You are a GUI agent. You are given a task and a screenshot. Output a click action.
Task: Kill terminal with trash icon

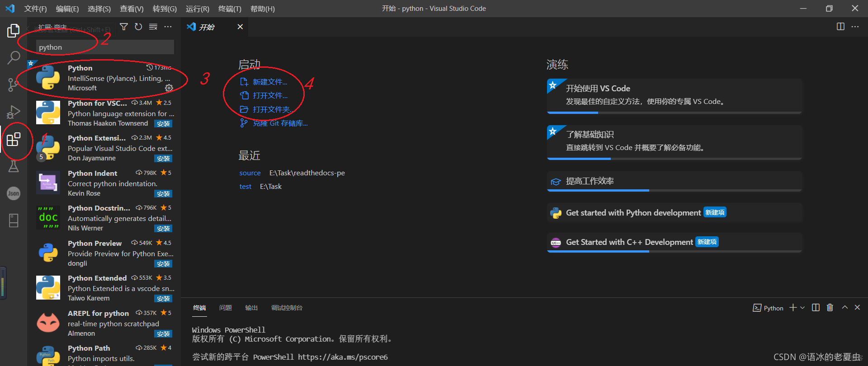coord(830,308)
